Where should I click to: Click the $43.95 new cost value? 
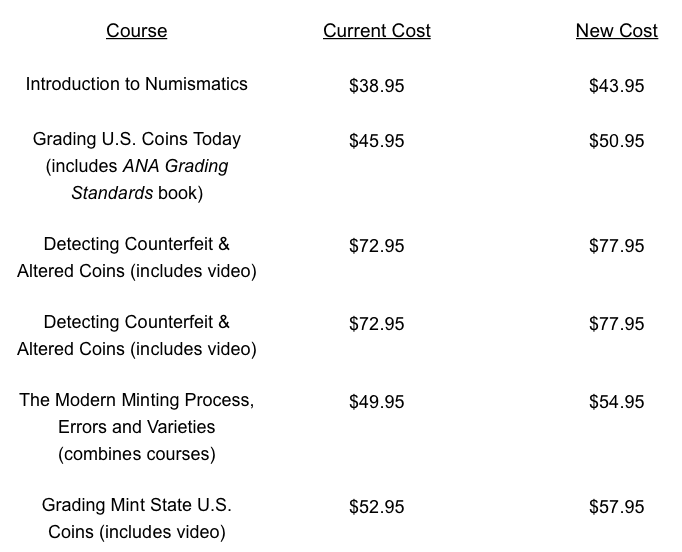pyautogui.click(x=617, y=86)
